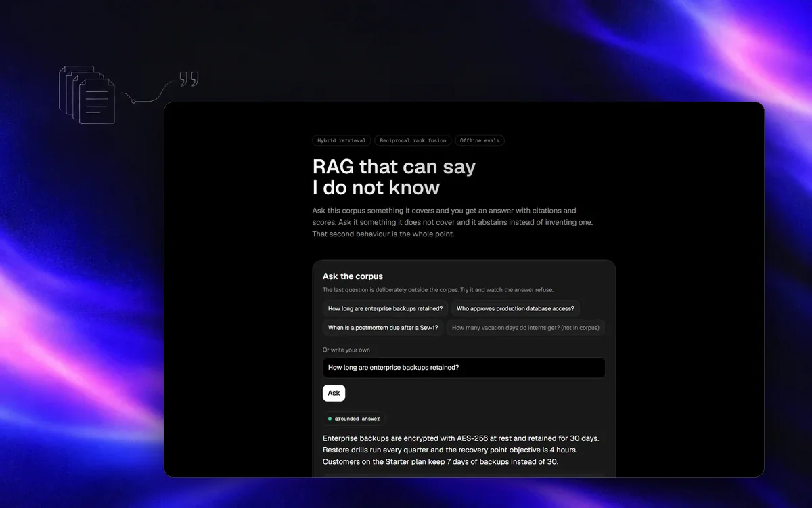
Task: Pick the 'How many vacation days do interns get?' chip
Action: 526,327
